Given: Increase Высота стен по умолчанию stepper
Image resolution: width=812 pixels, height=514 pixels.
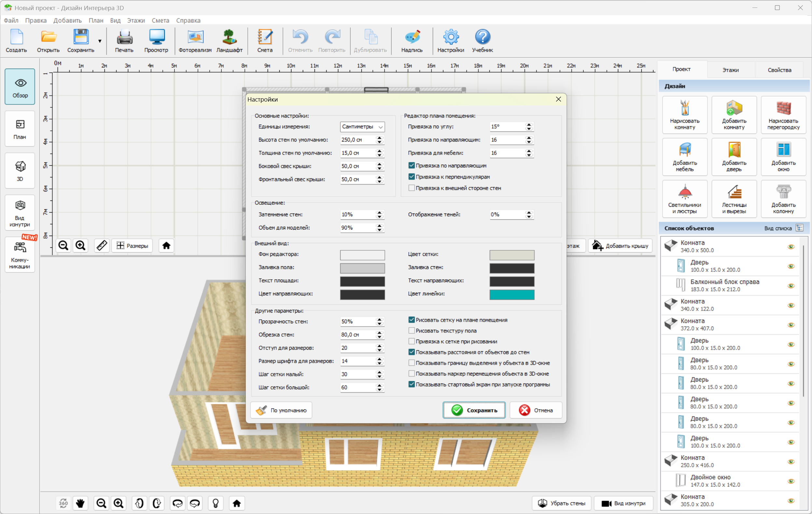Looking at the screenshot, I should 380,138.
